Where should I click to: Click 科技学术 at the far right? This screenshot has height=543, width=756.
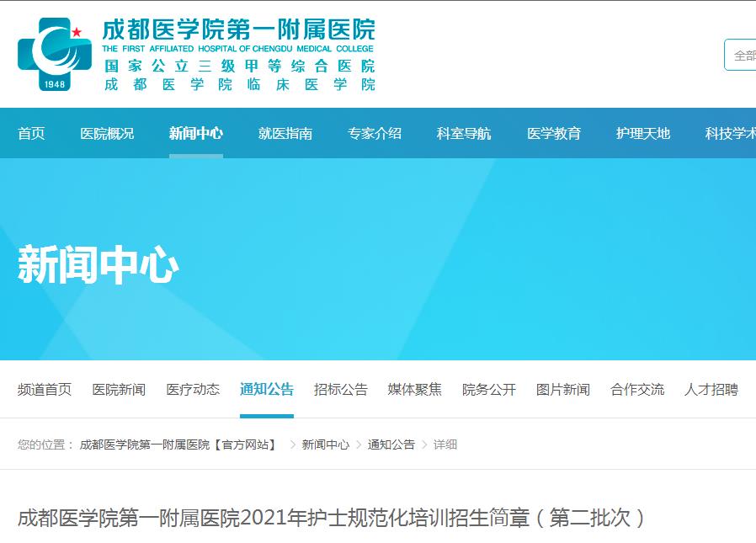coord(730,134)
